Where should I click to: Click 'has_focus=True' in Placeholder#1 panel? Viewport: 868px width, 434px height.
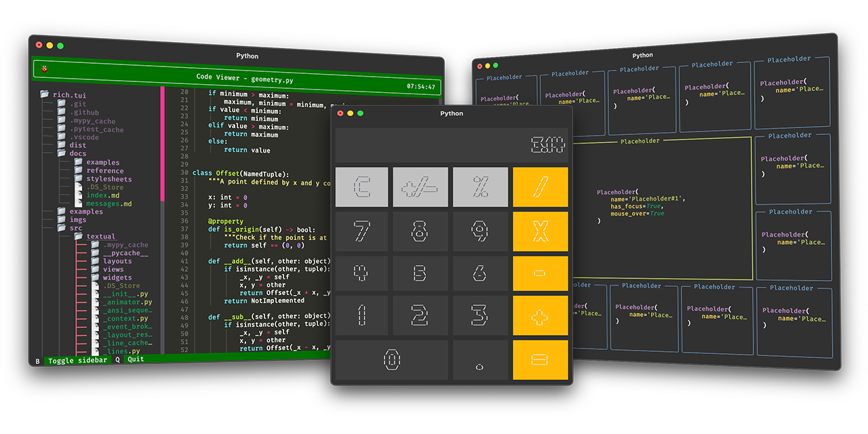click(x=637, y=206)
